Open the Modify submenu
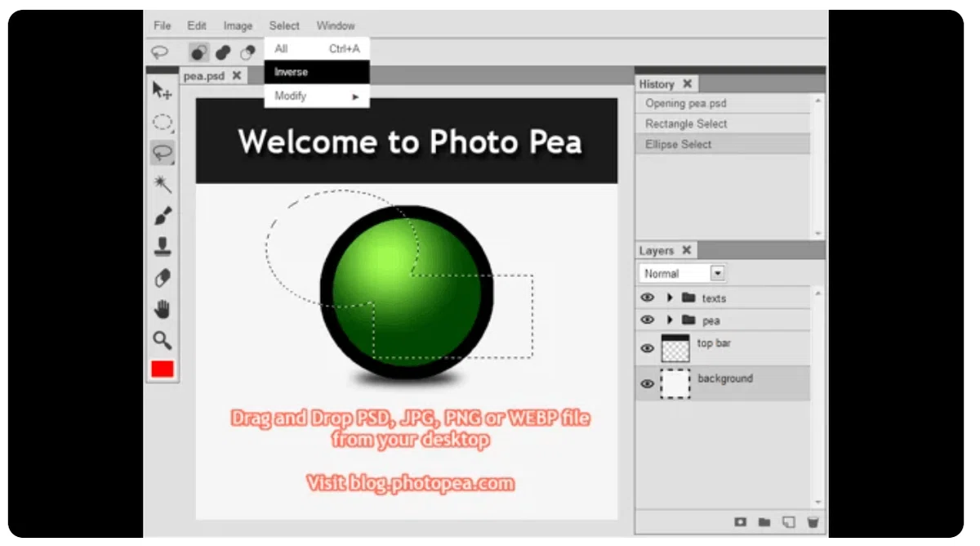This screenshot has width=980, height=546. (317, 96)
